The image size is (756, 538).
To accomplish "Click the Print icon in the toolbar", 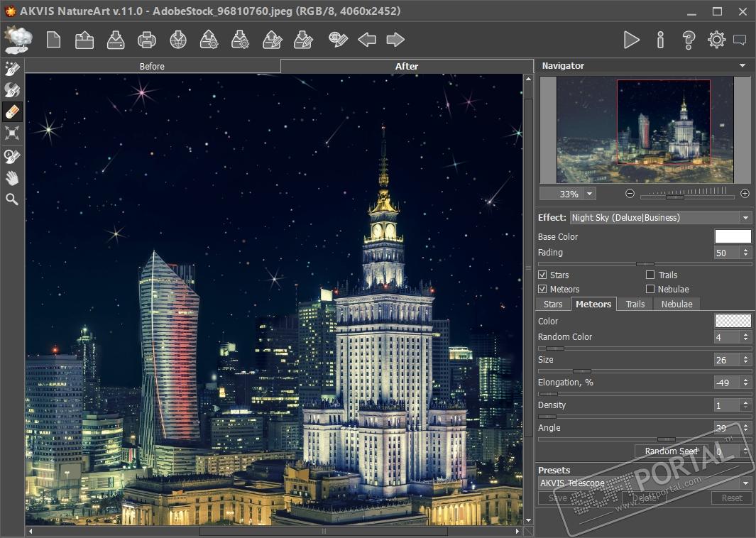I will coord(147,40).
